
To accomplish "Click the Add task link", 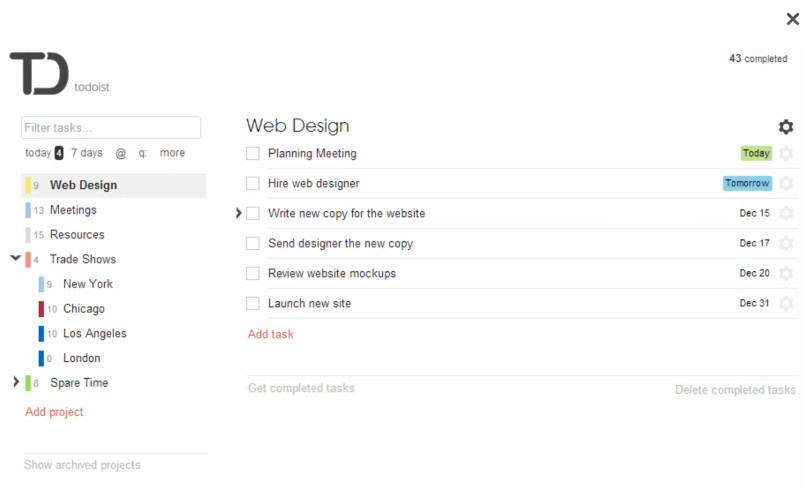I will pyautogui.click(x=271, y=335).
